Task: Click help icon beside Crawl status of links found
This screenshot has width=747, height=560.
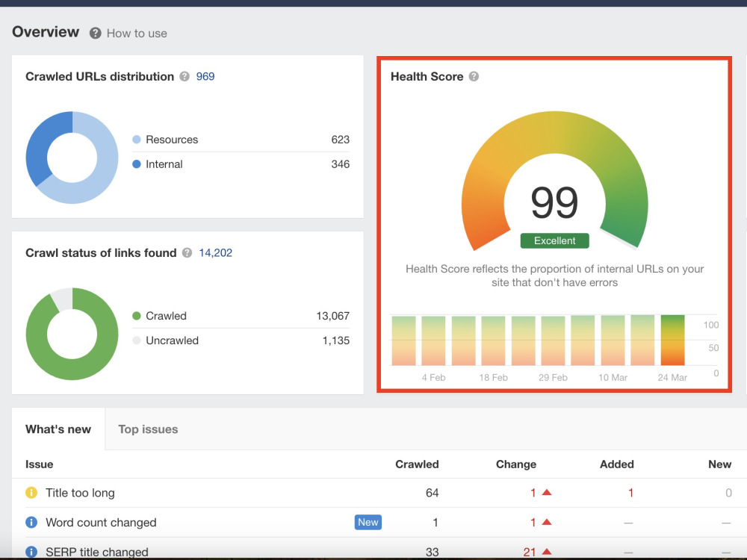Action: pos(187,253)
